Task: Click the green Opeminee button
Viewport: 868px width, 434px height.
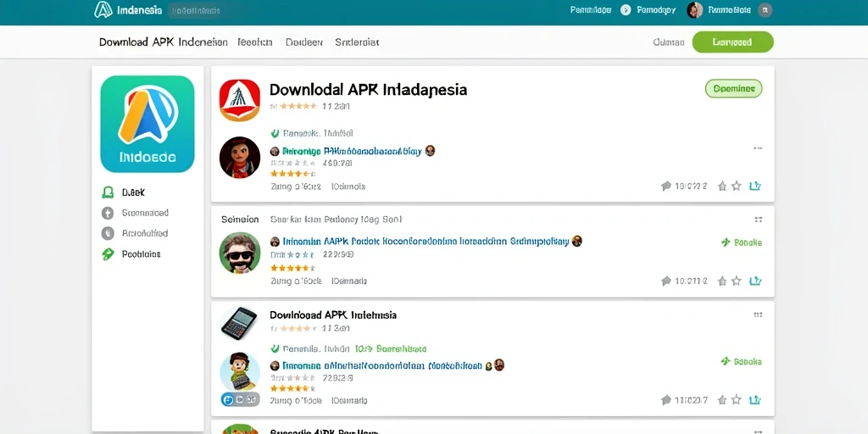Action: point(733,88)
